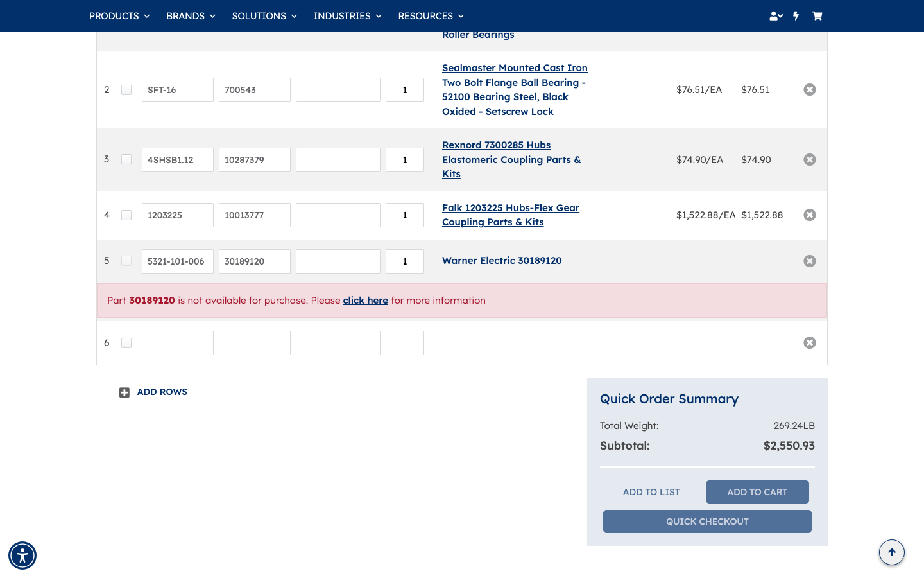
Task: Edit the 1203225 part number field
Action: [178, 215]
